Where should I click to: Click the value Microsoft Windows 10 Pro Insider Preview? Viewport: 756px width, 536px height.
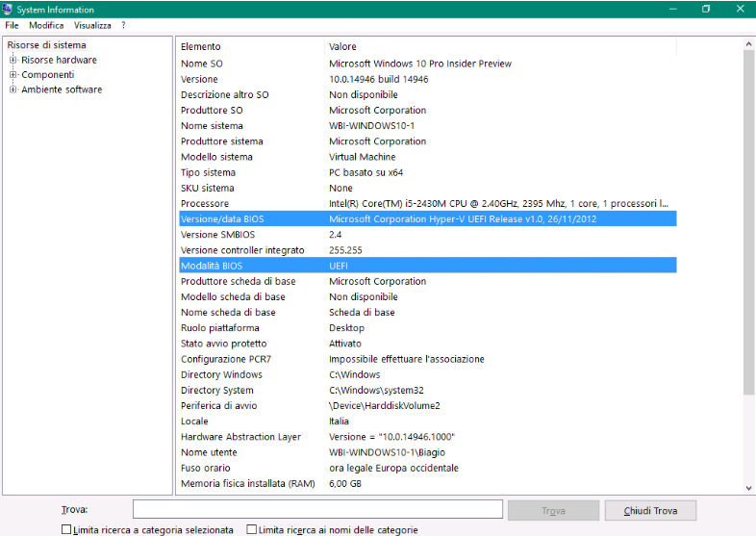click(x=420, y=64)
